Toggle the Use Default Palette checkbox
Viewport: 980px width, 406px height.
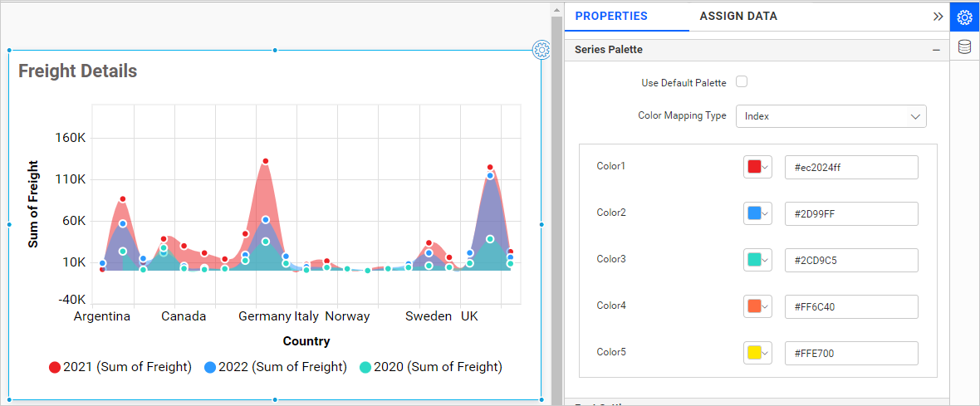tap(742, 82)
